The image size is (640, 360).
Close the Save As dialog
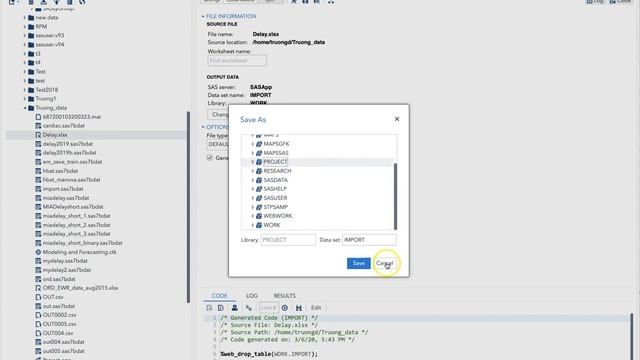(397, 119)
